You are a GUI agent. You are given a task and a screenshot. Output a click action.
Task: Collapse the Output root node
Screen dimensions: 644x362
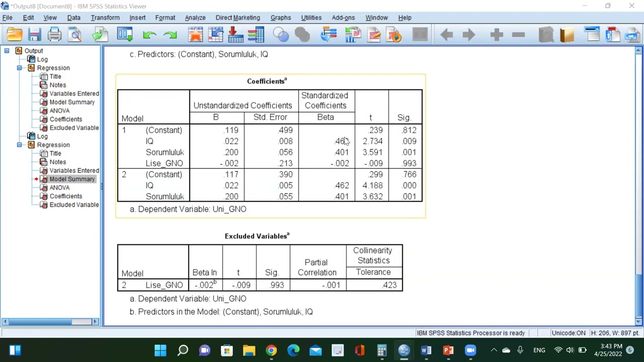[x=7, y=51]
